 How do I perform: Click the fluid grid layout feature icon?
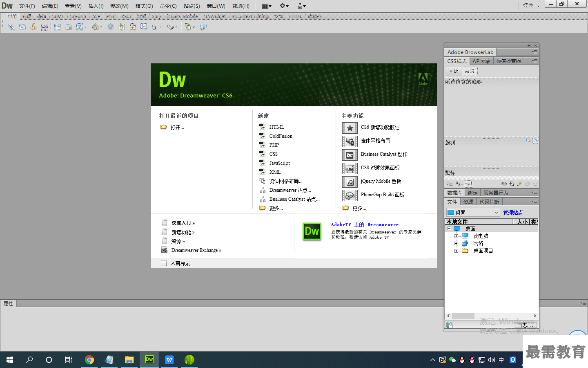pos(350,141)
